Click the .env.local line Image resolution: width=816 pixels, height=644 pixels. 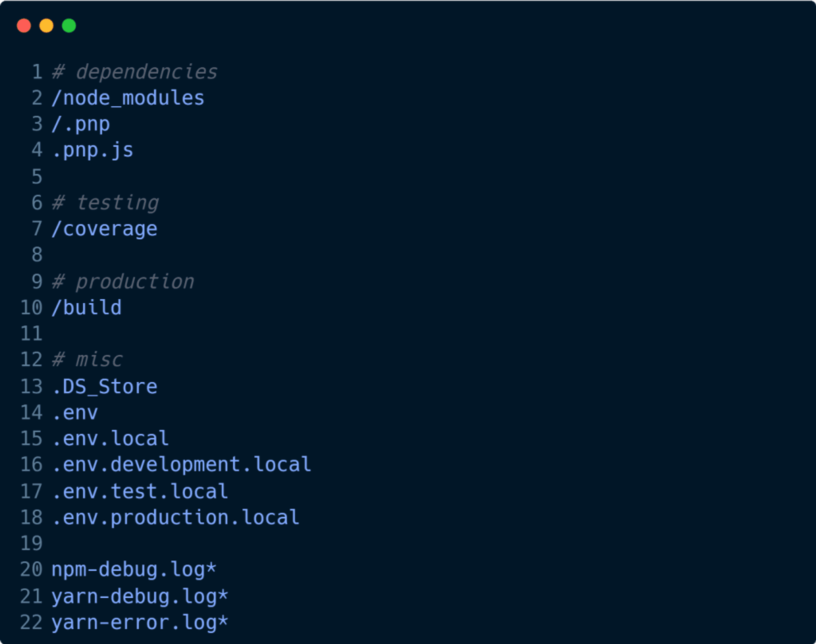110,439
